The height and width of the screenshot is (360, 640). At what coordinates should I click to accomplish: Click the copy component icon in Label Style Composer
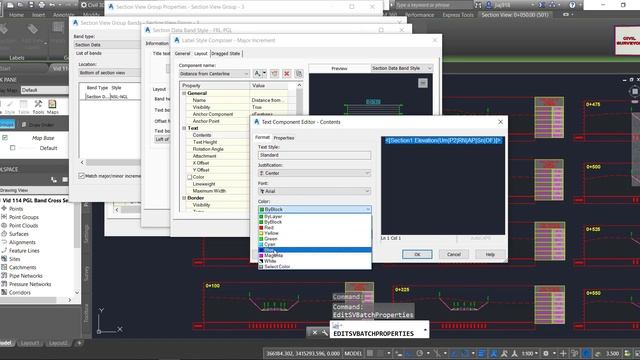[x=299, y=73]
